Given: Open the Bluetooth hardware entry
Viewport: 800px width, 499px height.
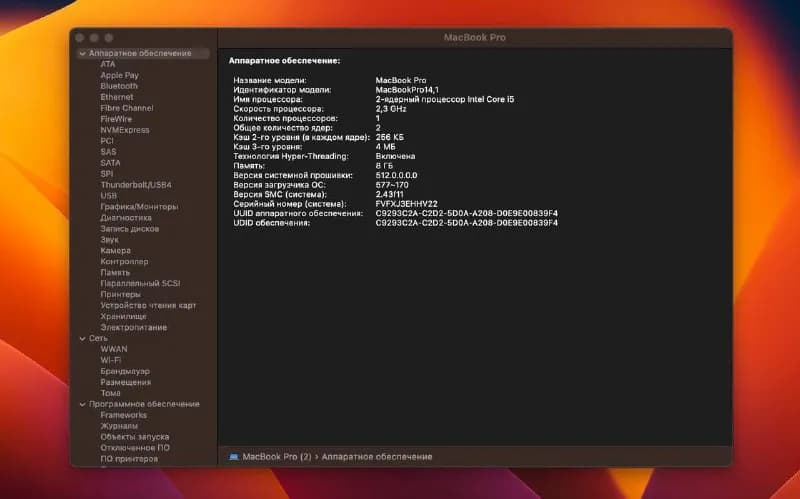Looking at the screenshot, I should [x=119, y=86].
